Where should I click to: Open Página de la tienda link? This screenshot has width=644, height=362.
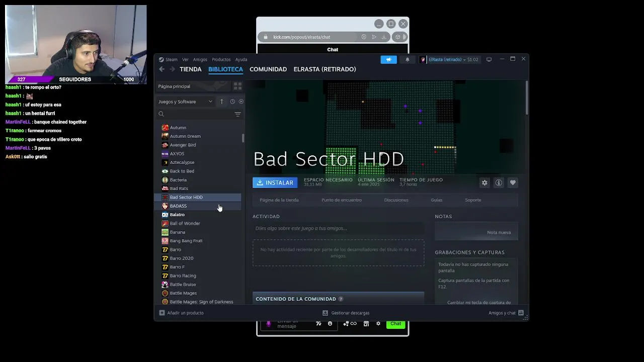279,200
